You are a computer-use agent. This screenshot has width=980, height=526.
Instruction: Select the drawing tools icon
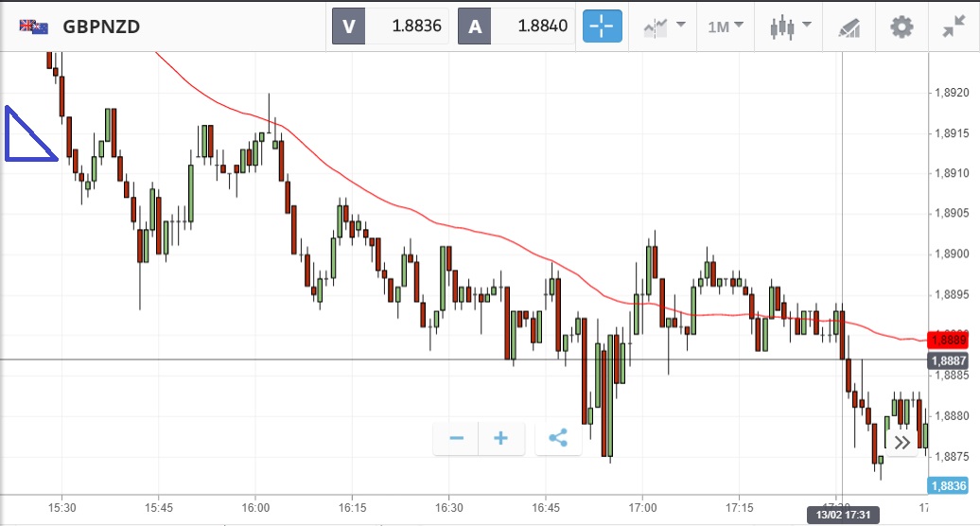click(x=849, y=26)
